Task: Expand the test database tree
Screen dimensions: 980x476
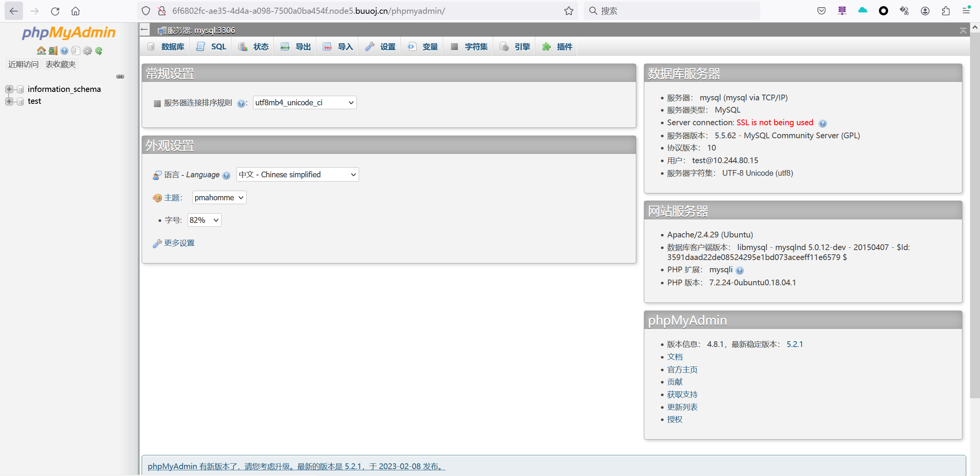Action: [9, 101]
